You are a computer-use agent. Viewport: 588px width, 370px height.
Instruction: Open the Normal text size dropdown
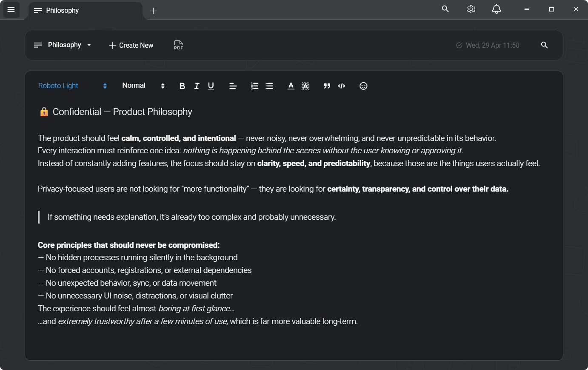(143, 86)
